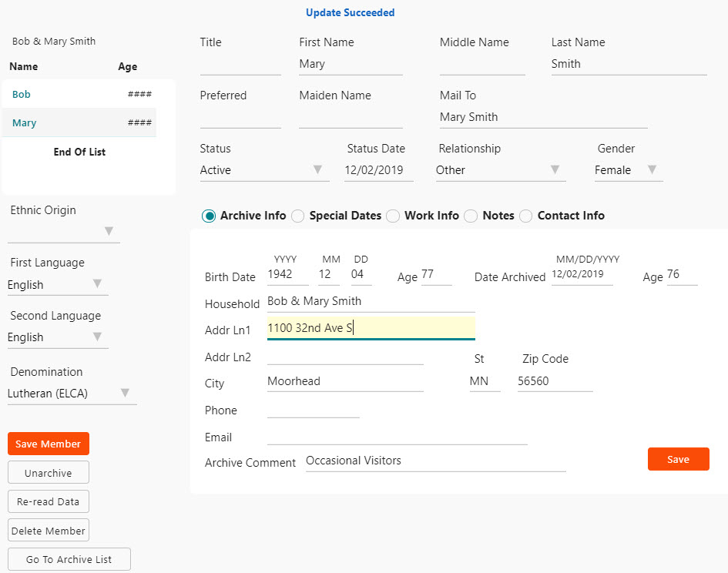Select the Notes radio button

tap(471, 216)
